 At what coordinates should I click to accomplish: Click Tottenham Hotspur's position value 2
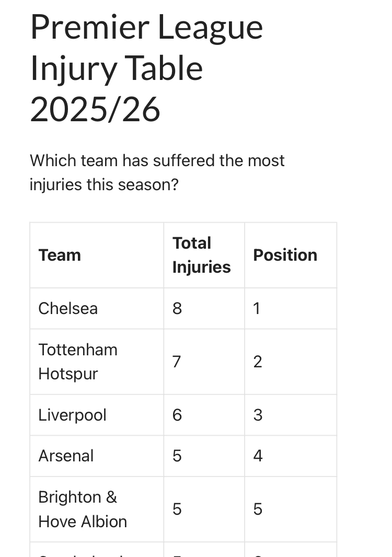click(x=257, y=362)
